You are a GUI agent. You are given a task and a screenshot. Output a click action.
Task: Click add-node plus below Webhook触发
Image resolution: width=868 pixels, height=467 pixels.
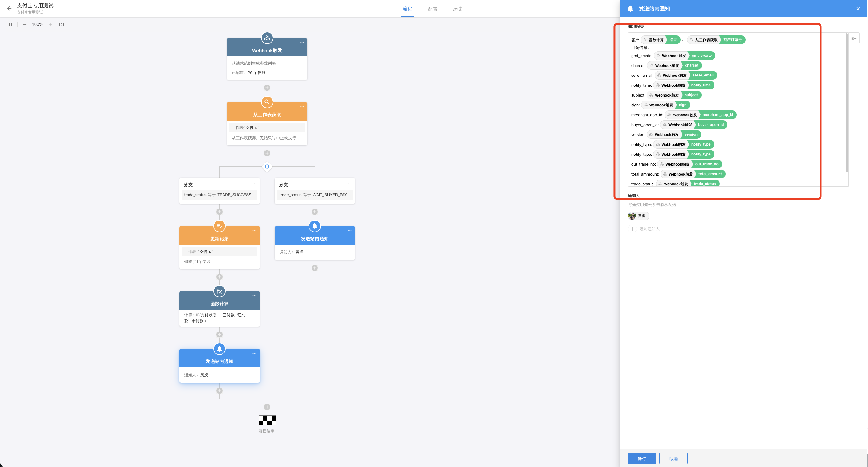point(267,88)
